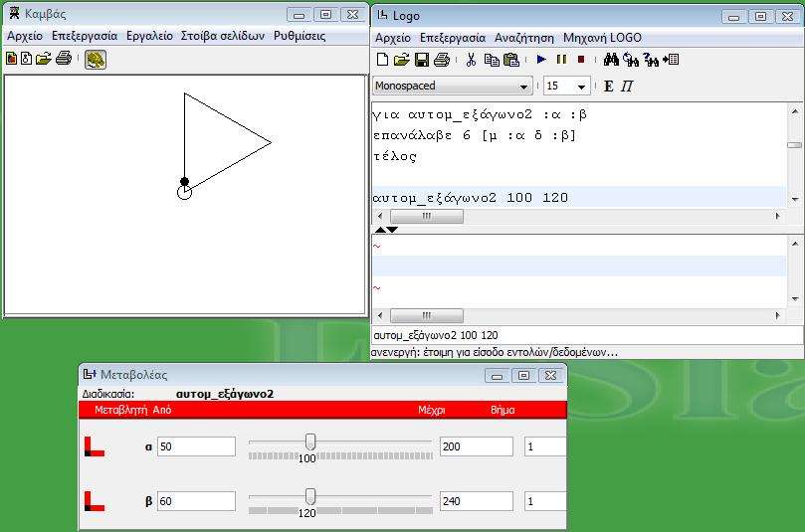
Task: Click the turtle circle on the canvas
Action: (x=184, y=192)
